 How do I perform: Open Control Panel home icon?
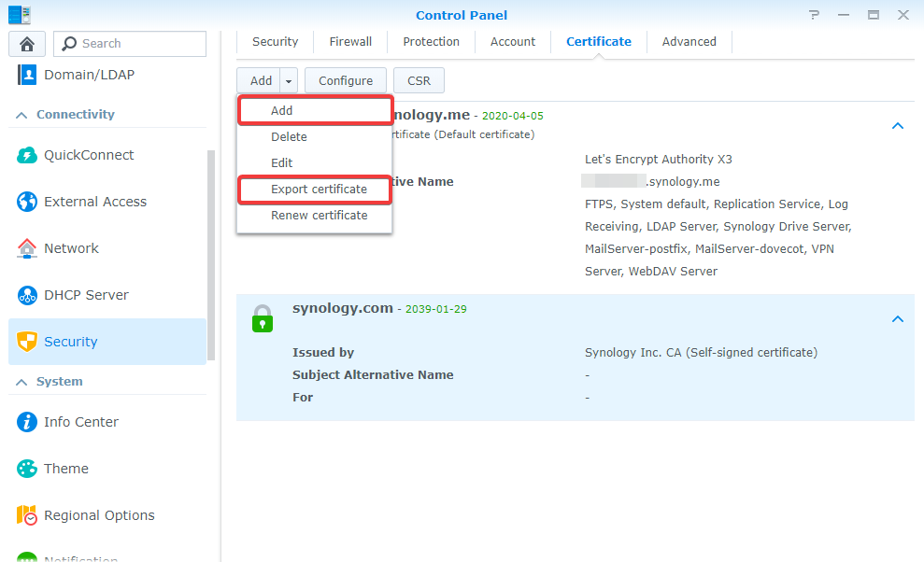click(x=27, y=44)
